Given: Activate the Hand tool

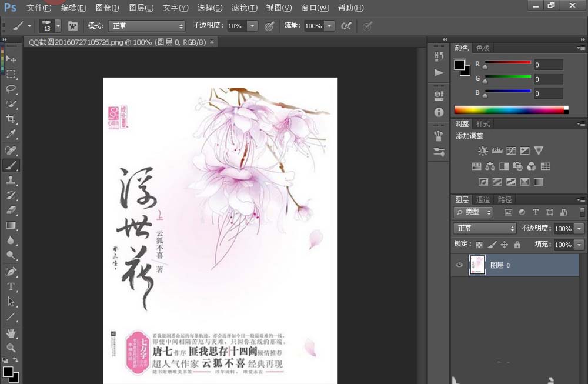Looking at the screenshot, I should 11,333.
